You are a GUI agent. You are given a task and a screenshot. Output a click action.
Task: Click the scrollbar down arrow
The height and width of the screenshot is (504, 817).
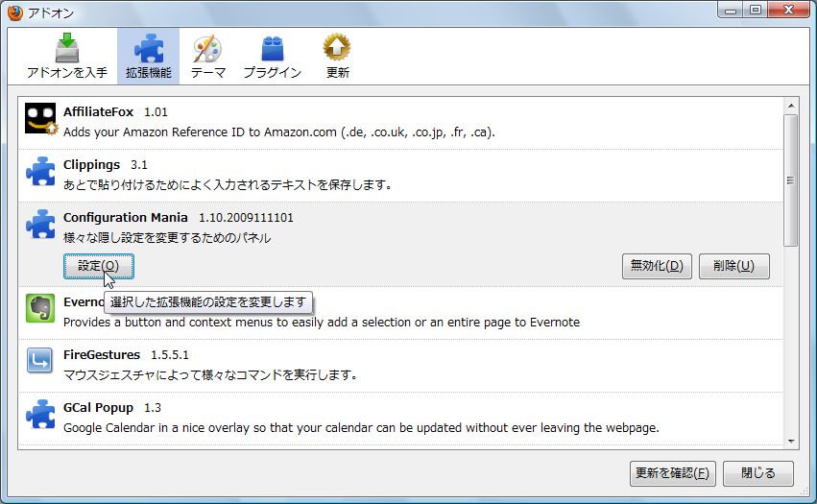[791, 441]
